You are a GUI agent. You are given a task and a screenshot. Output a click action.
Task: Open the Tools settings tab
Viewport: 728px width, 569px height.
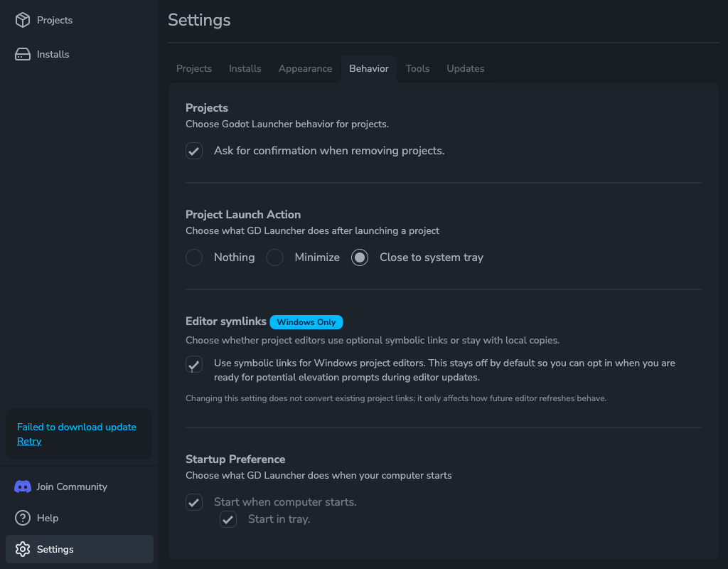click(417, 68)
